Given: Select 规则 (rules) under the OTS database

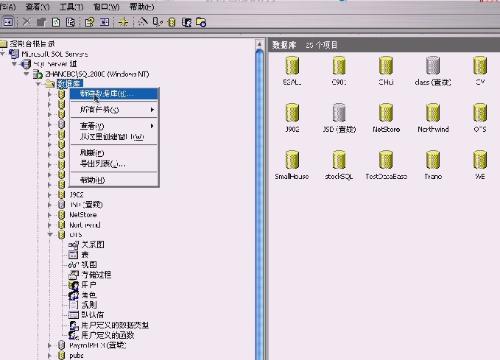Looking at the screenshot, I should click(x=89, y=305).
